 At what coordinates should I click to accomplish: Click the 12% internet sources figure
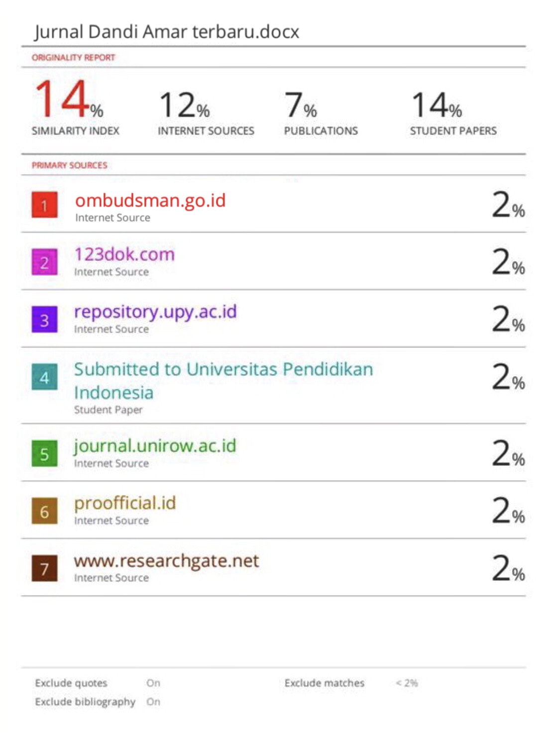click(184, 105)
